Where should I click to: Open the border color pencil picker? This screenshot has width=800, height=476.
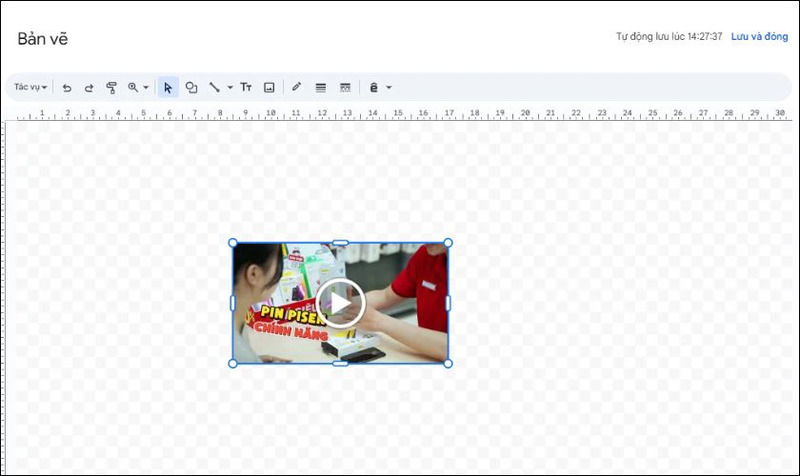pyautogui.click(x=296, y=88)
